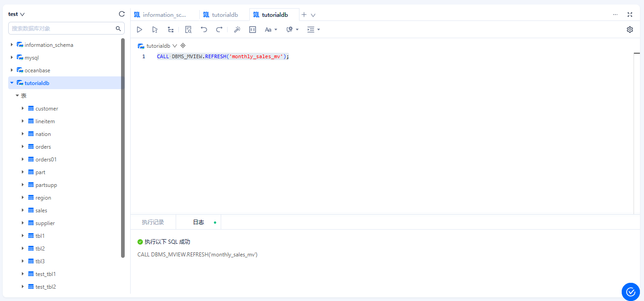Screen dimensions: 644x301
Task: Click the oceanbase database icon
Action: (20, 70)
